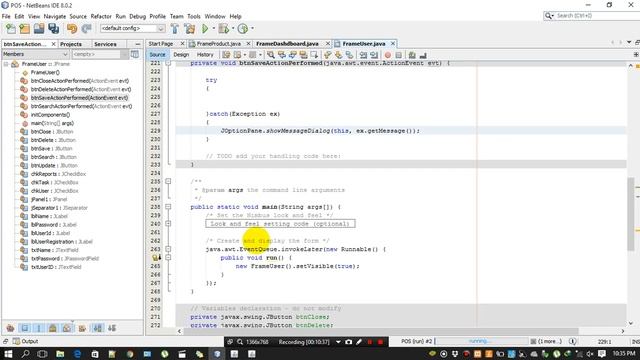Image resolution: width=640 pixels, height=360 pixels.
Task: Expand the Look and feel code fold at line 240
Action: [x=168, y=224]
